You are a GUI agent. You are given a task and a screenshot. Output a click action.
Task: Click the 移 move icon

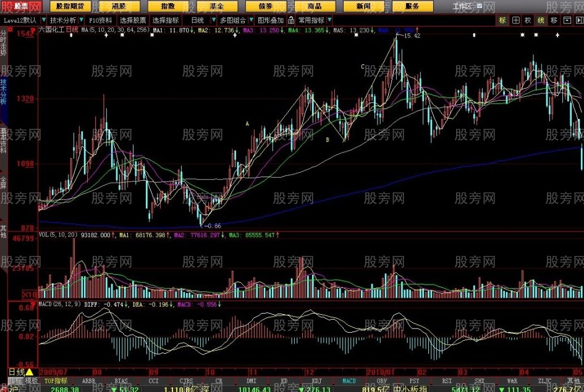[554, 20]
